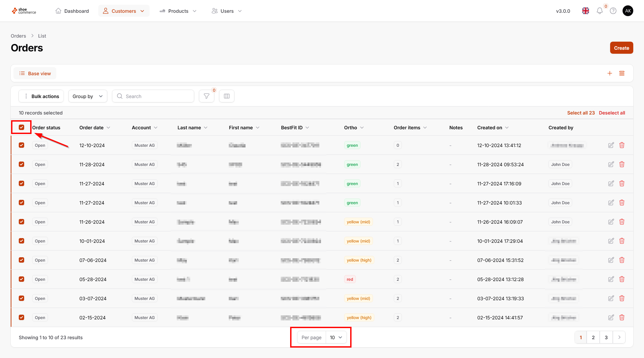Open the help question mark icon

(x=613, y=11)
